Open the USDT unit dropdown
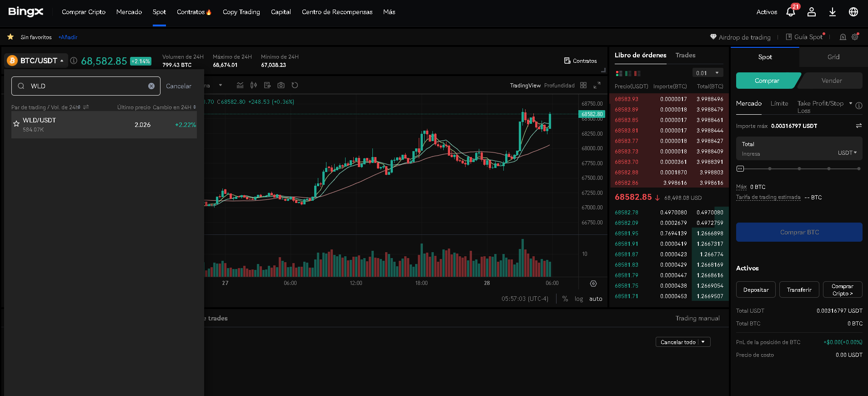 [847, 152]
